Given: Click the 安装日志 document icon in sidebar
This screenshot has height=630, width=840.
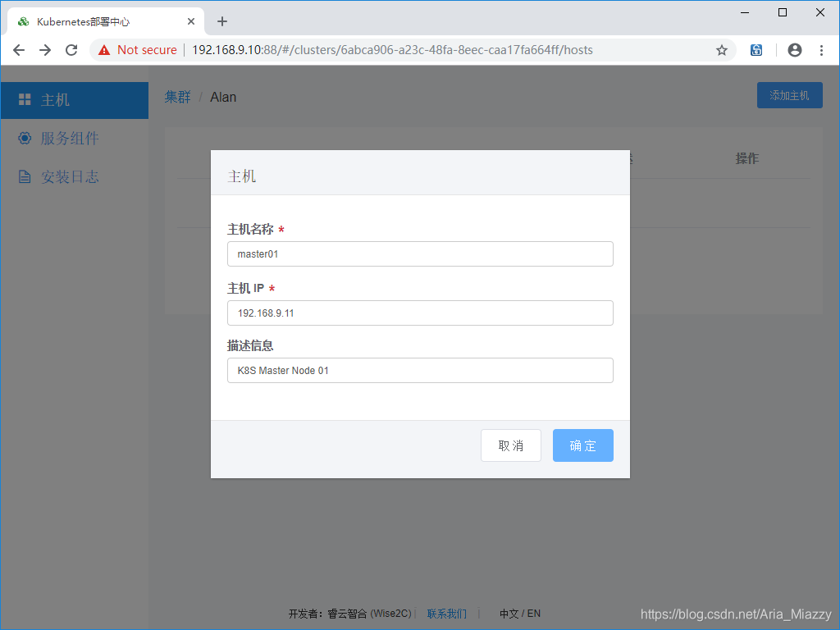Looking at the screenshot, I should coord(25,177).
